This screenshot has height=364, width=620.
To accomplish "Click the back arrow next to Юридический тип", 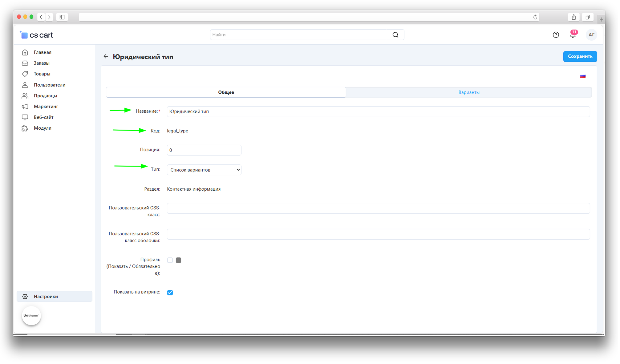I will pos(106,56).
